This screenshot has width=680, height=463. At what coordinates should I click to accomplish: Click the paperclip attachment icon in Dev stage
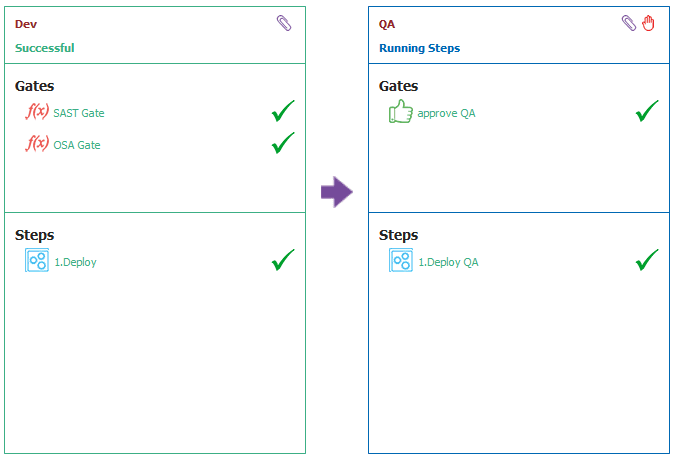point(284,23)
